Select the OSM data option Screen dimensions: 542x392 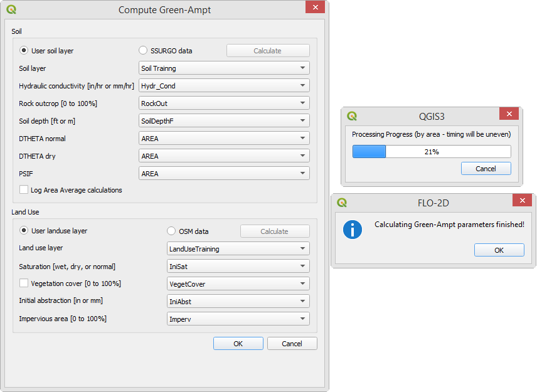(172, 231)
